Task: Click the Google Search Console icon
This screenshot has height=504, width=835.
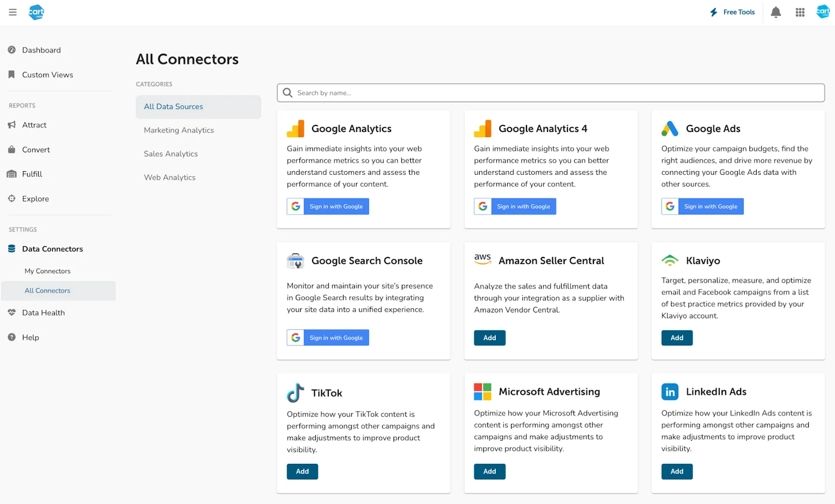Action: coord(295,260)
